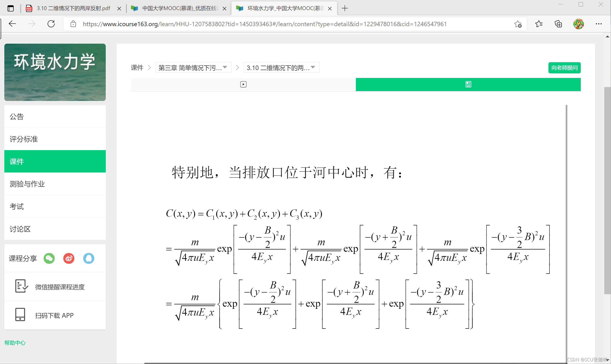Select the document view tab
Image resolution: width=611 pixels, height=364 pixels.
click(468, 84)
